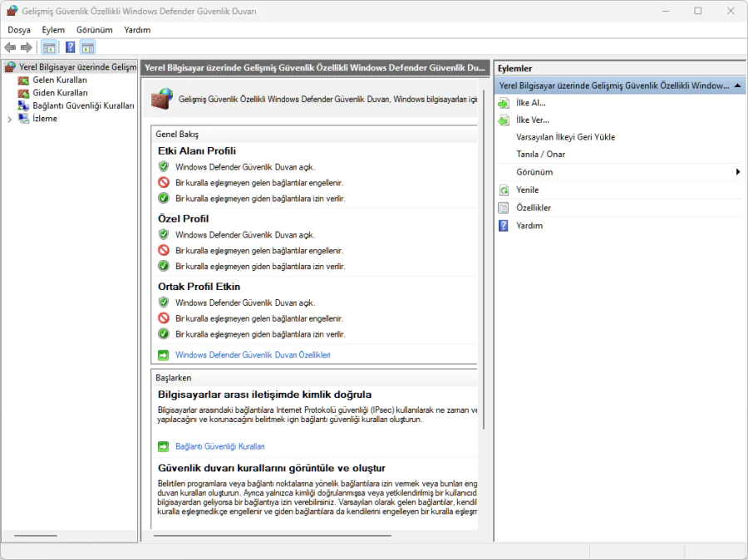Image resolution: width=748 pixels, height=560 pixels.
Task: Open the Dosya menu
Action: coord(19,30)
